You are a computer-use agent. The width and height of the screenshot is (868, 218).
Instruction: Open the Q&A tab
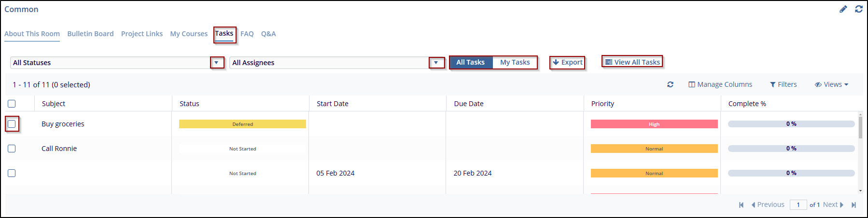point(268,34)
